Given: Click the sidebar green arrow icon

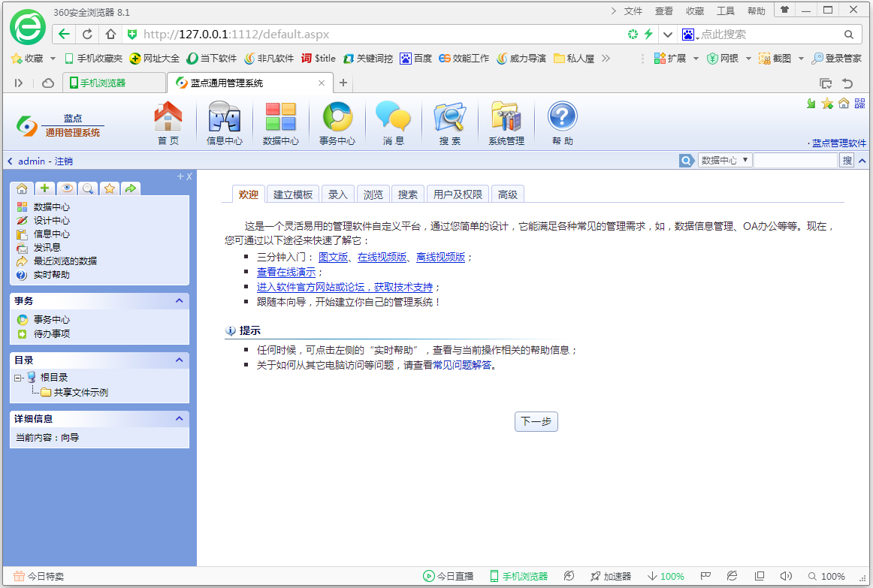Looking at the screenshot, I should [130, 188].
